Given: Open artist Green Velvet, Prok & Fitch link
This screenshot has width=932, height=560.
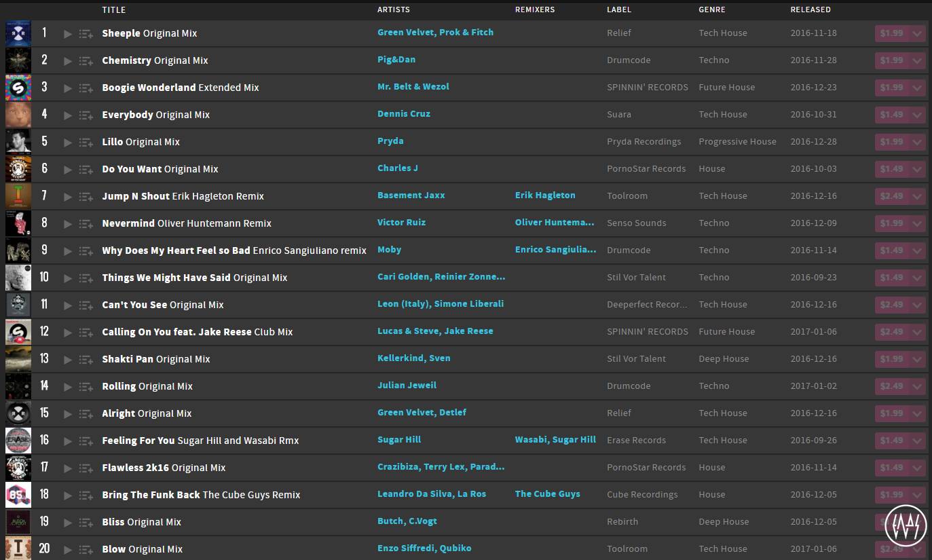Looking at the screenshot, I should tap(435, 33).
